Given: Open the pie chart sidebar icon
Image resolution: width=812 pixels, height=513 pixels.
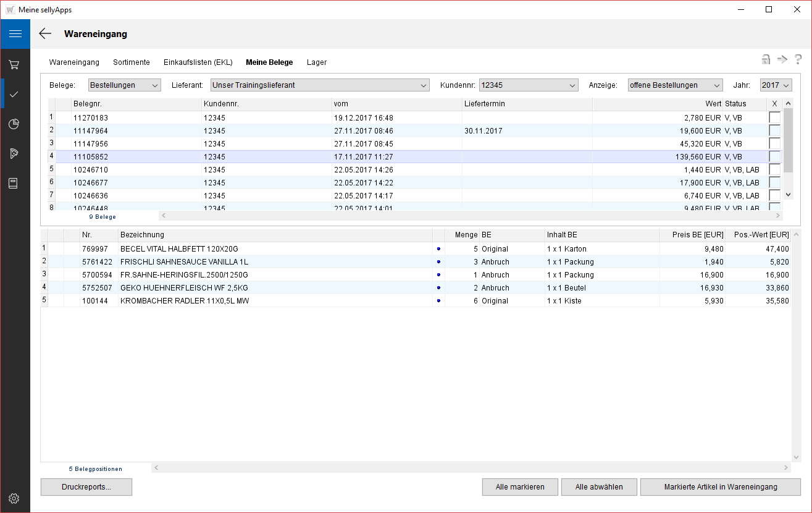Looking at the screenshot, I should [x=15, y=124].
